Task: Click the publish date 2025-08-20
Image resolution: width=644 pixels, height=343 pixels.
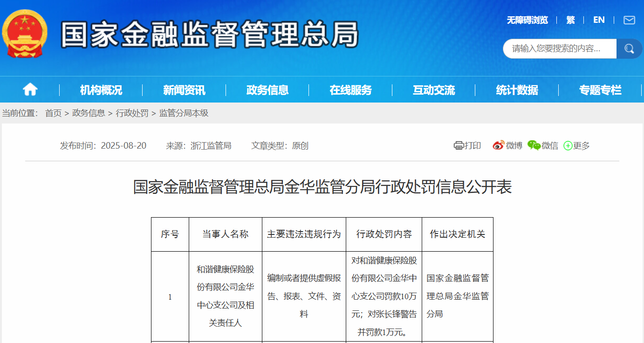Action: 123,146
